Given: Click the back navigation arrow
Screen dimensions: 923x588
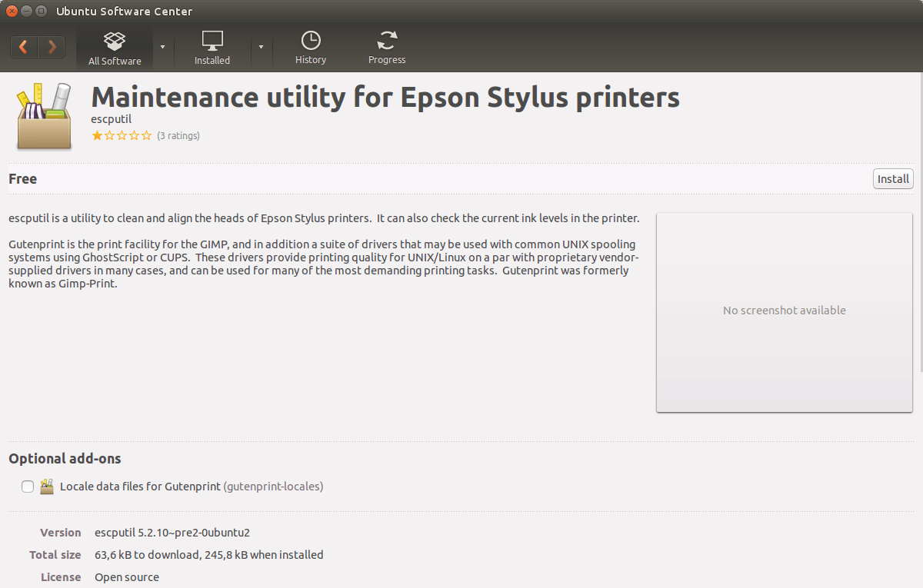Looking at the screenshot, I should tap(24, 47).
